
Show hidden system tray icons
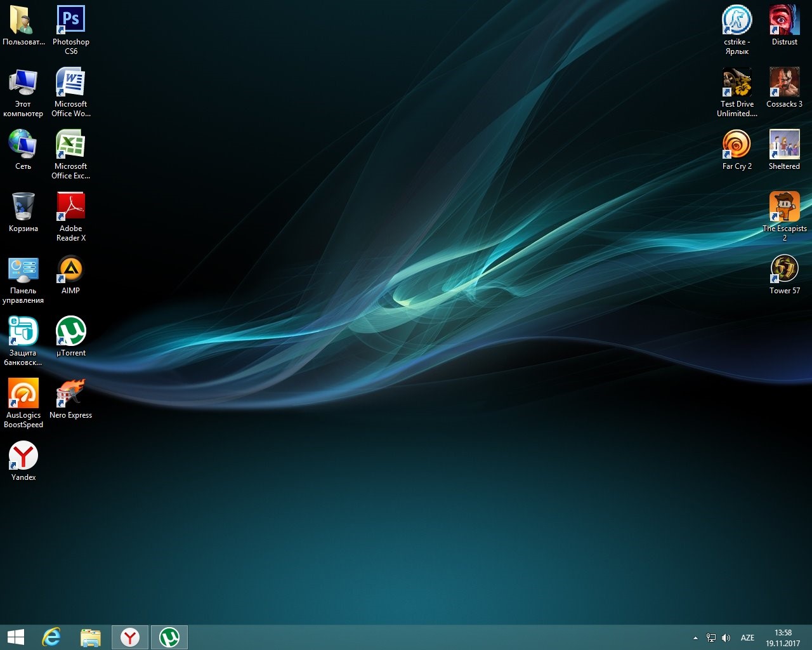click(x=695, y=638)
